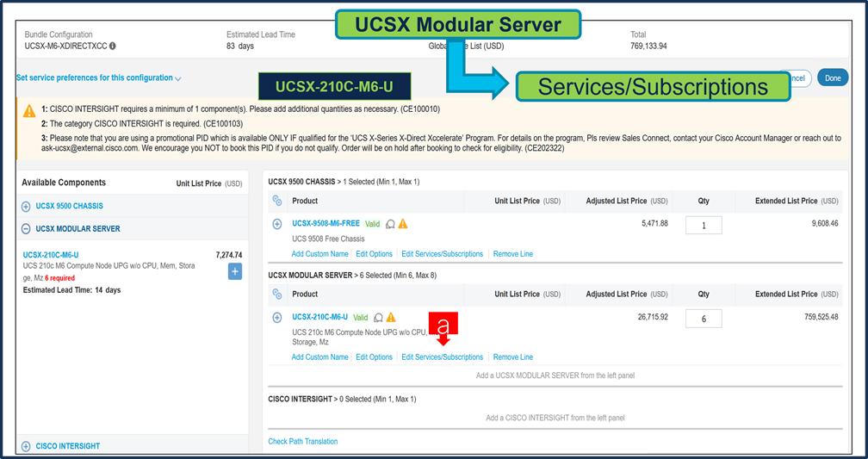Click the UCS 9508 Free Chassis description

click(328, 239)
